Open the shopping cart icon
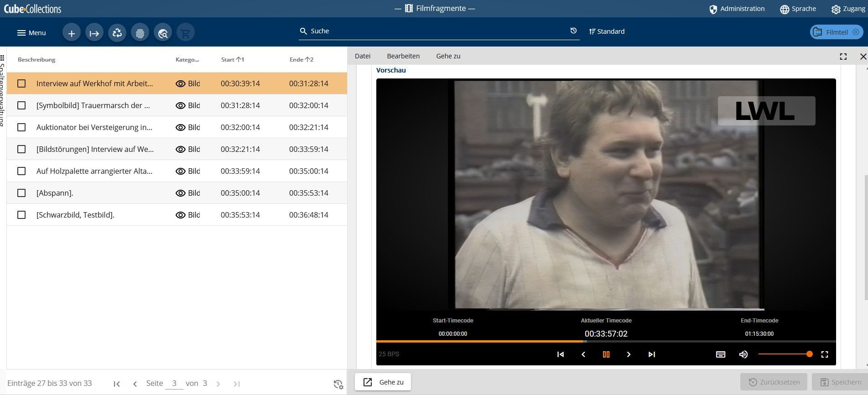868x395 pixels. (x=186, y=33)
